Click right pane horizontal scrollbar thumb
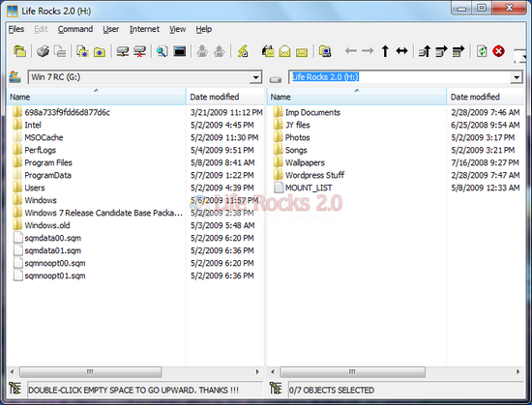 (352, 372)
